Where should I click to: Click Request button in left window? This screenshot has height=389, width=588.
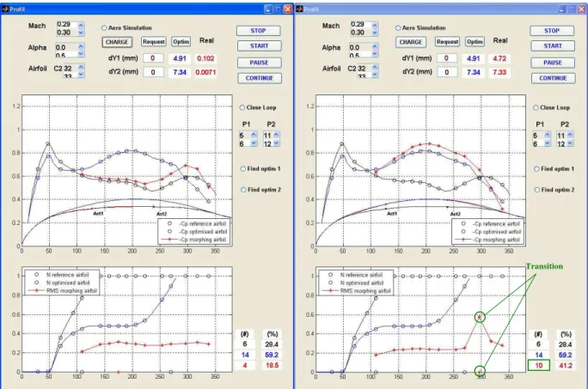(x=153, y=41)
